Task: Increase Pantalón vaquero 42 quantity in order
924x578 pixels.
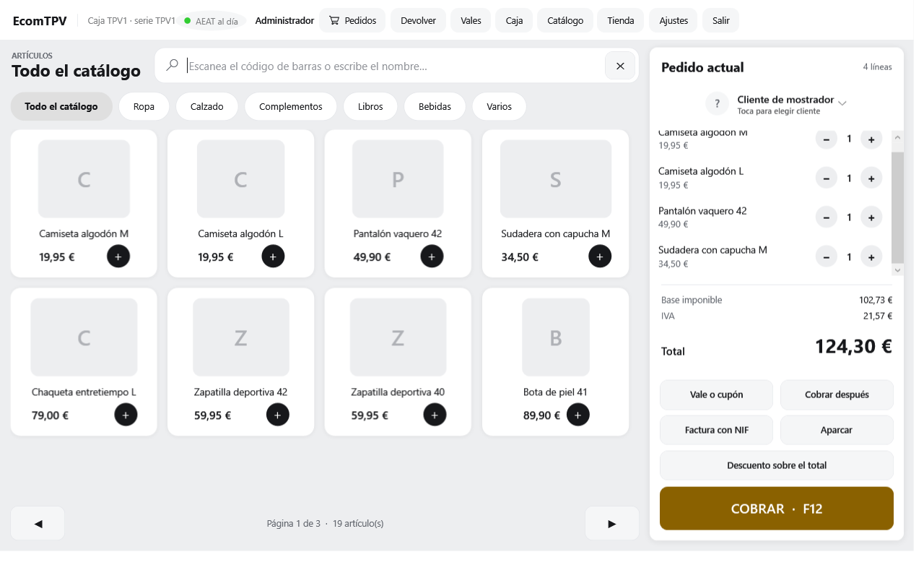Action: pyautogui.click(x=871, y=217)
